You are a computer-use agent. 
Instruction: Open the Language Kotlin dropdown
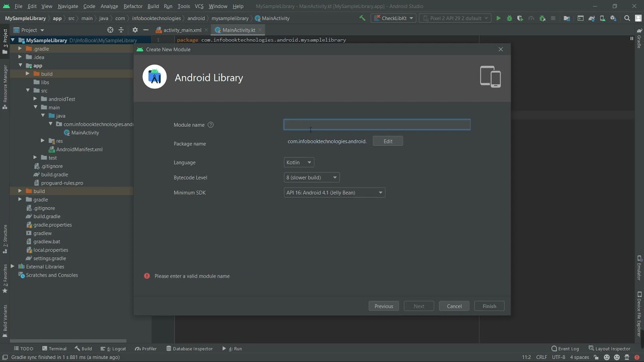click(299, 162)
